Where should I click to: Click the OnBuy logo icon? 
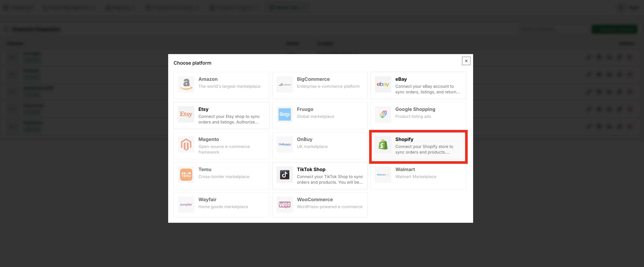[285, 145]
